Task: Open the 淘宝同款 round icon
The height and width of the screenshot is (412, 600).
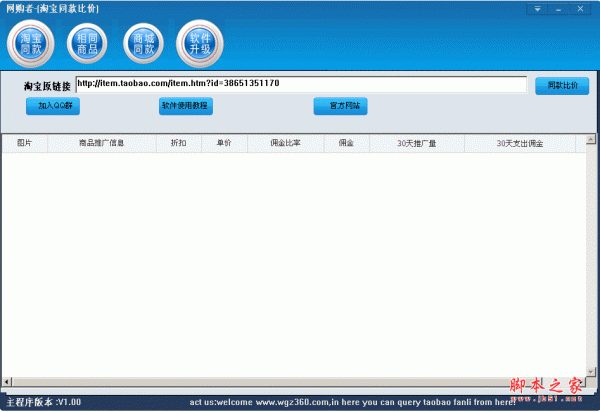Action: 31,44
